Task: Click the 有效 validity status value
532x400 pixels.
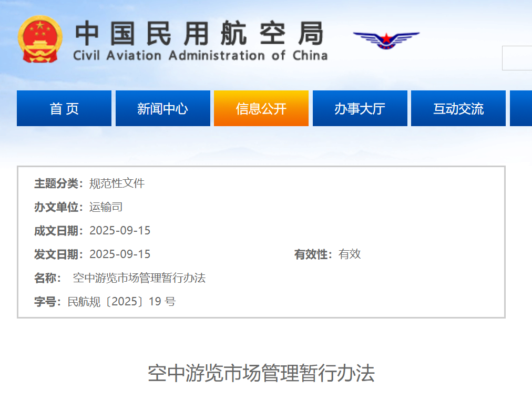Action: click(x=350, y=254)
